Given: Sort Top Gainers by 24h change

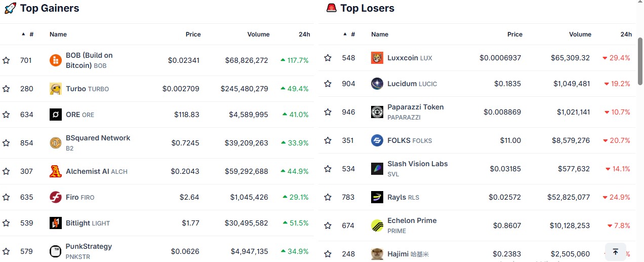Looking at the screenshot, I should 304,34.
